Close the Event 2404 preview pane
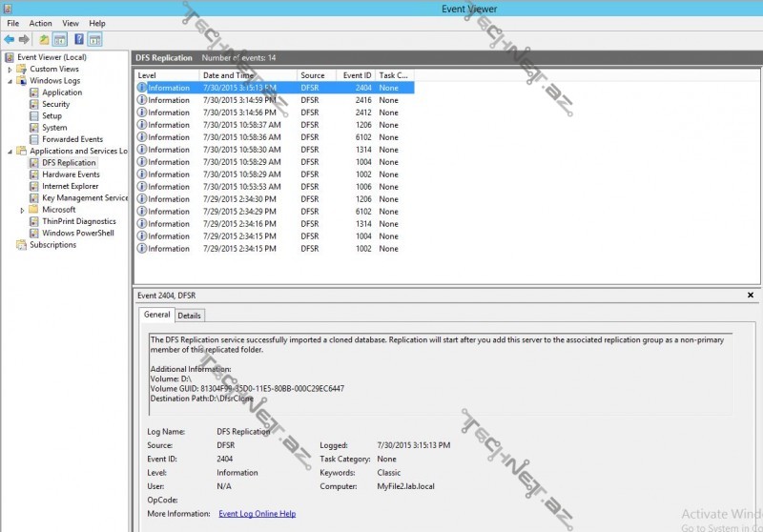Image resolution: width=763 pixels, height=532 pixels. (751, 296)
